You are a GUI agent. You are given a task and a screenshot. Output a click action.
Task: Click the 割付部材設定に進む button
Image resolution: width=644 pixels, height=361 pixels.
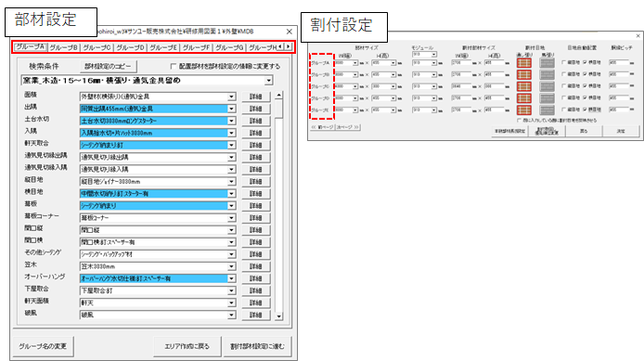point(257,347)
